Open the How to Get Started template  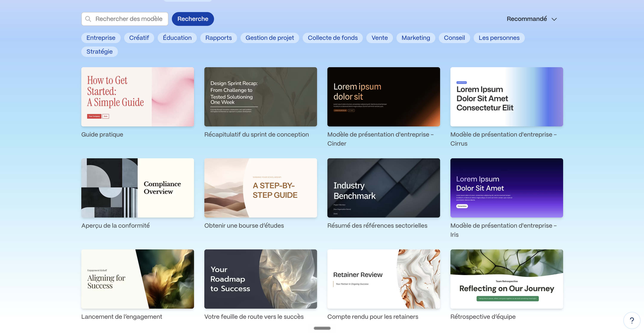point(137,97)
